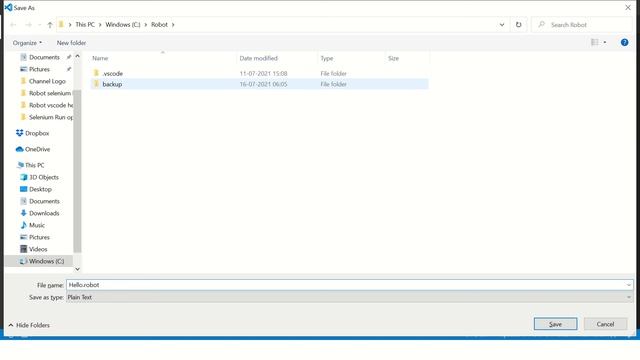Screen dimensions: 640x360
Task: Select Dropbox in navigation pane
Action: click(x=37, y=133)
